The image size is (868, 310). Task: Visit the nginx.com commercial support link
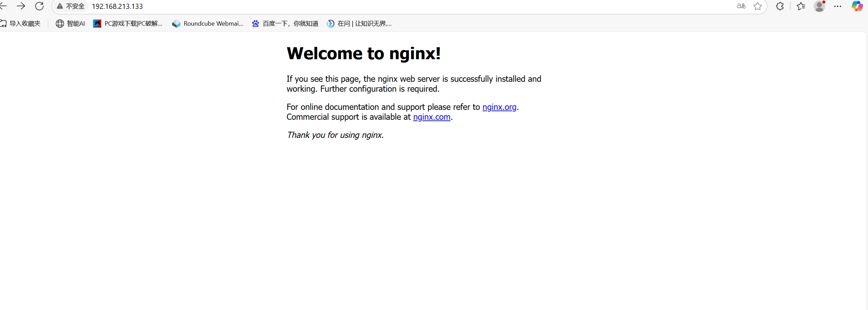pyautogui.click(x=432, y=117)
